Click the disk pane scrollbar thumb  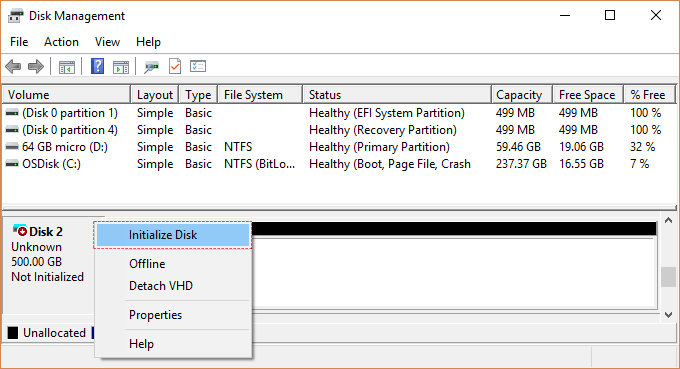tap(668, 277)
